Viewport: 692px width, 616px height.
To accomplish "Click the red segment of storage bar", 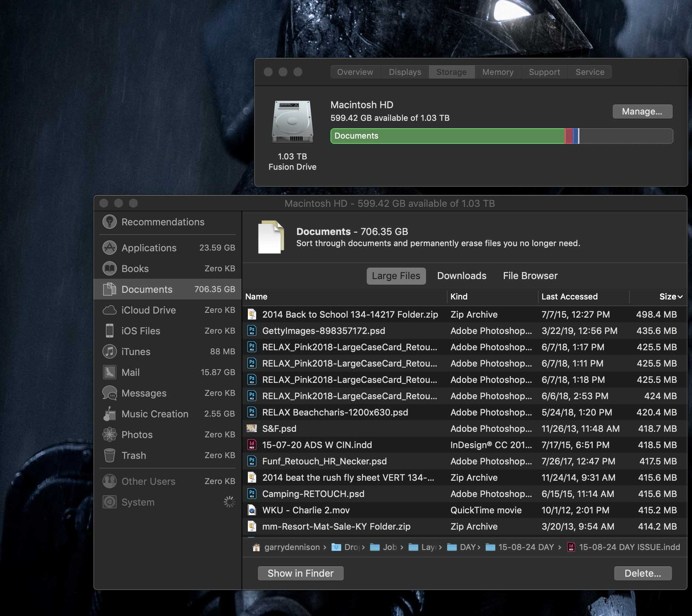I will point(569,136).
